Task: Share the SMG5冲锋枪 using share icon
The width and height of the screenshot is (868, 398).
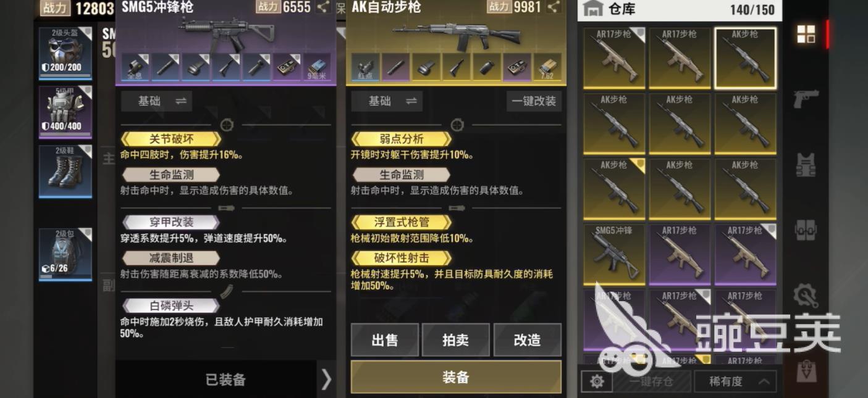Action: [x=323, y=7]
